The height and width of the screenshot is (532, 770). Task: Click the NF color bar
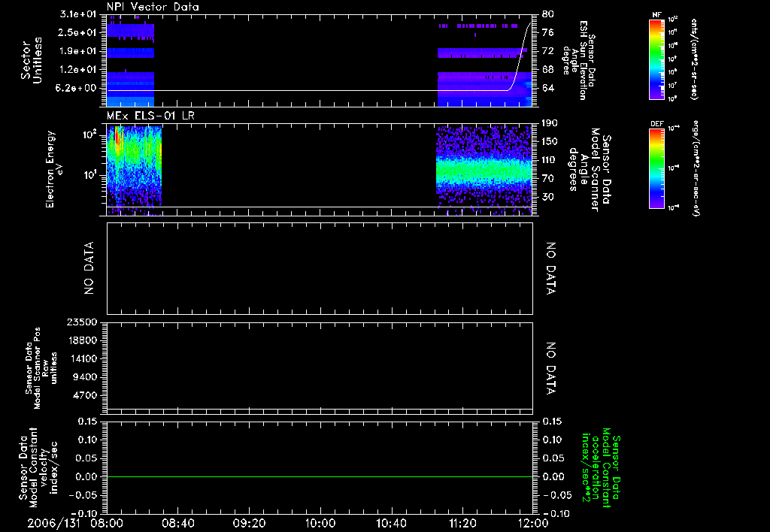point(656,59)
